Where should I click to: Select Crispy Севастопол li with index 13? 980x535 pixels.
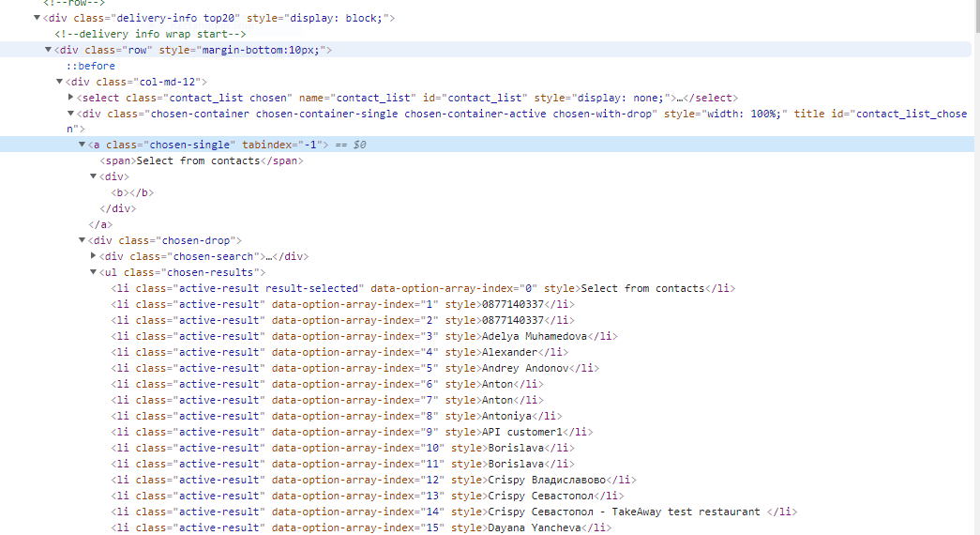pos(368,496)
